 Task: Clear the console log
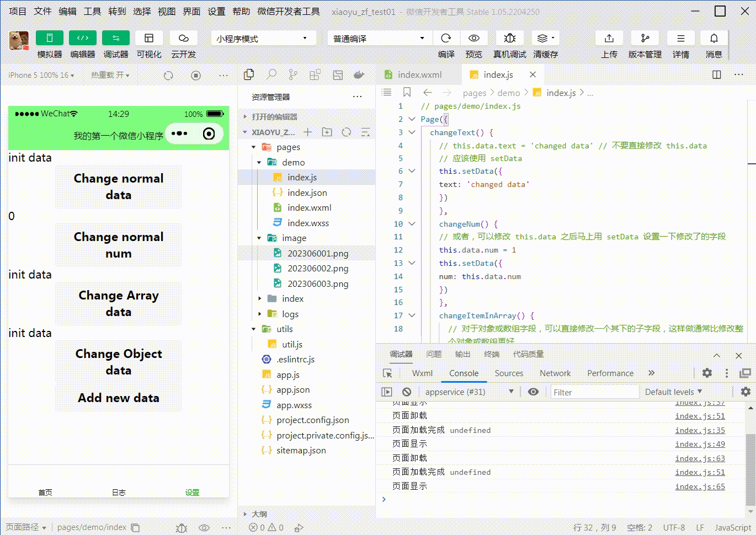pos(407,392)
